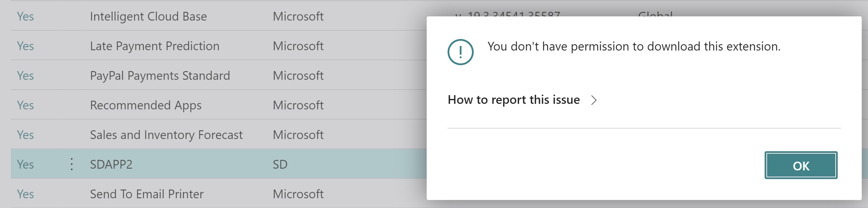Viewport: 868px width, 208px height.
Task: Click the SD publisher cell for SDAPP2
Action: pos(280,164)
